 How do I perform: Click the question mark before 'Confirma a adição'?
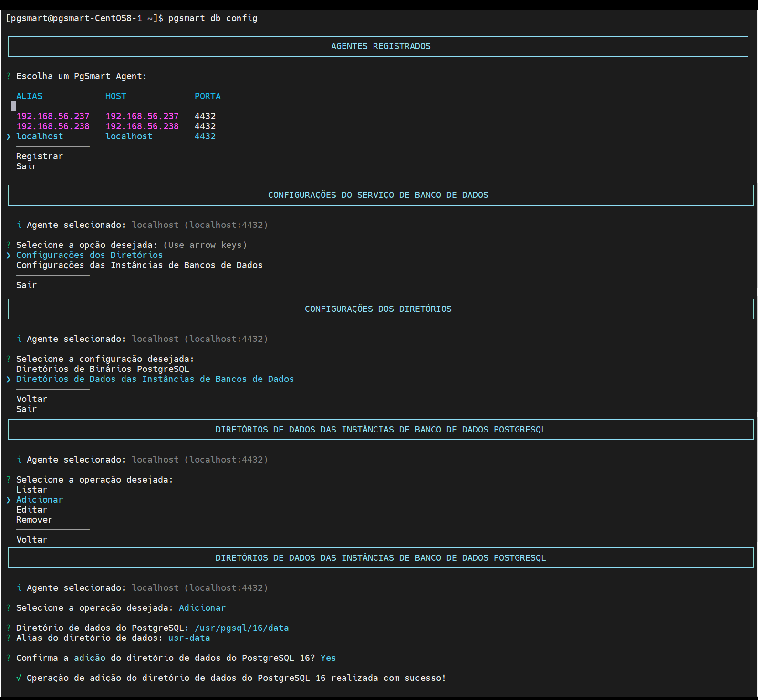(x=8, y=658)
